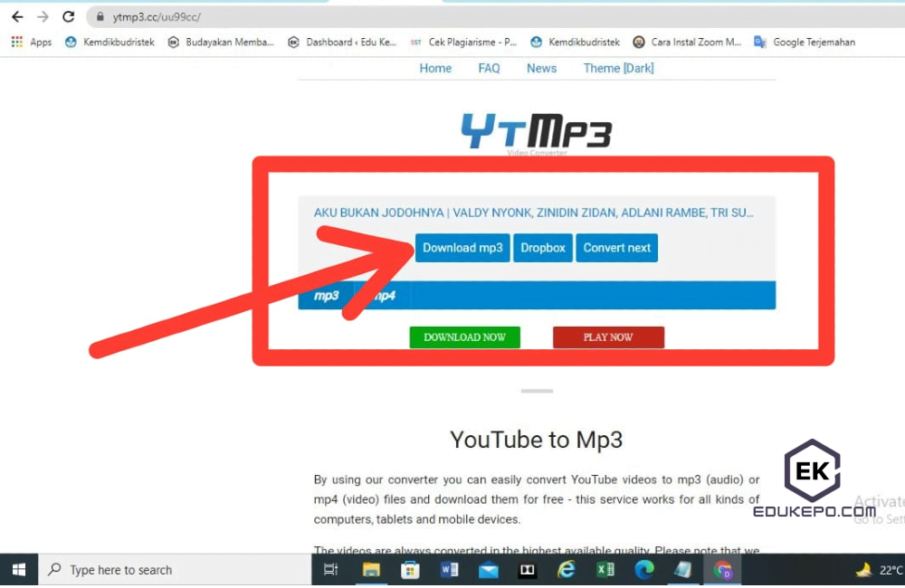Click the green DOWNLOAD NOW button
This screenshot has width=905, height=588.
[464, 337]
